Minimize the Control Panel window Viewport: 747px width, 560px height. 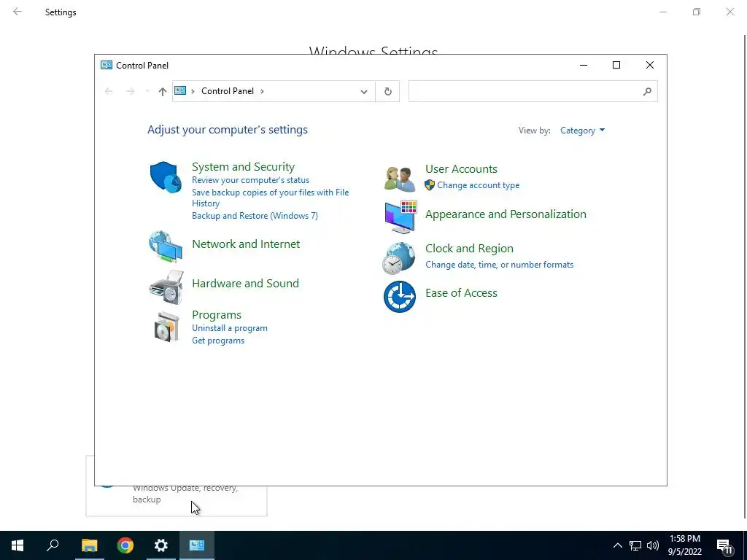(x=584, y=65)
